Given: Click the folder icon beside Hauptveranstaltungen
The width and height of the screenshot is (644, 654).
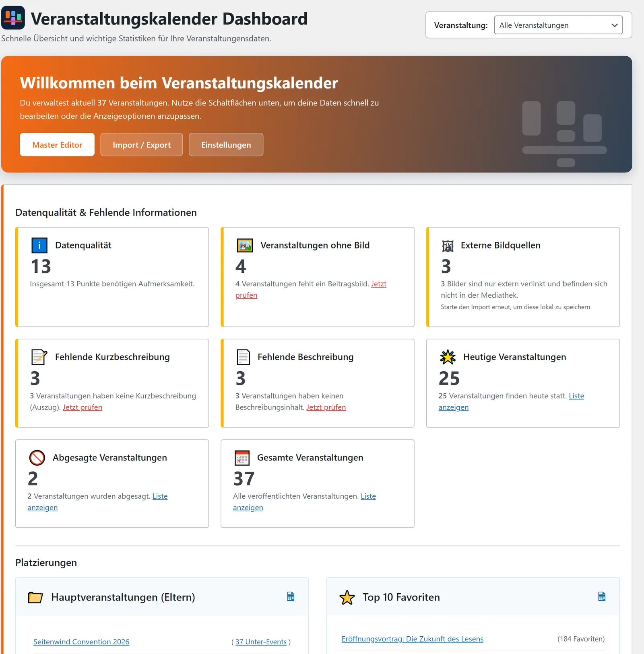Looking at the screenshot, I should (x=35, y=597).
